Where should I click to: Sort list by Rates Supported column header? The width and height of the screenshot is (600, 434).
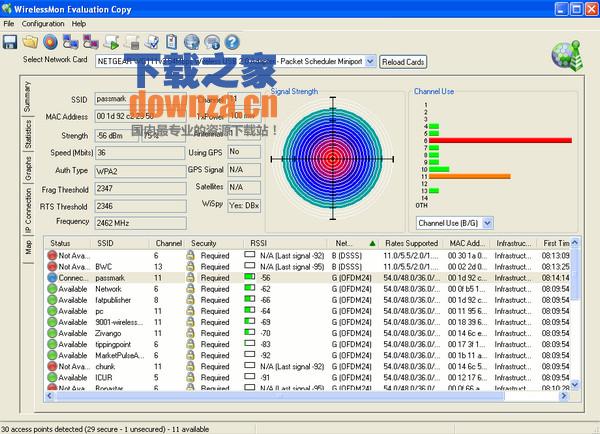(412, 243)
